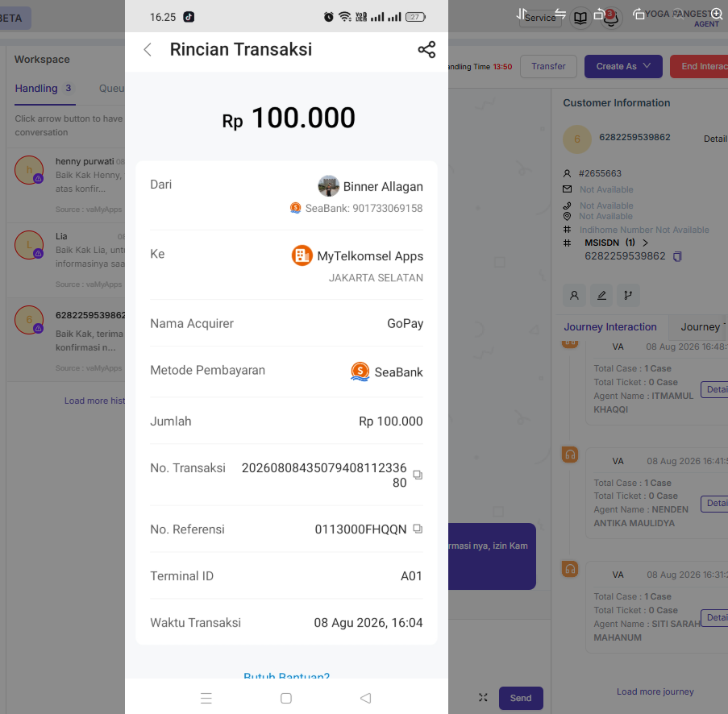Image resolution: width=728 pixels, height=714 pixels.
Task: Expand the MSISDN (1) chevron
Action: (645, 243)
